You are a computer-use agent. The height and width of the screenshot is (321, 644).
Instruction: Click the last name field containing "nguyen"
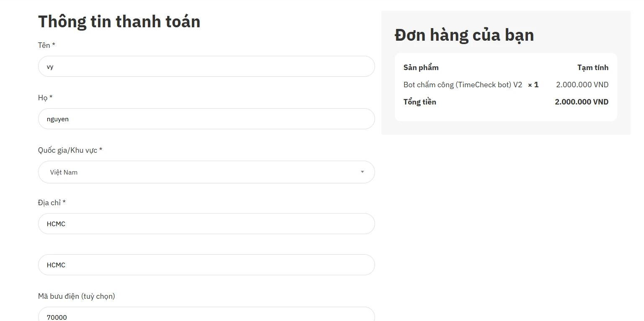tap(206, 119)
